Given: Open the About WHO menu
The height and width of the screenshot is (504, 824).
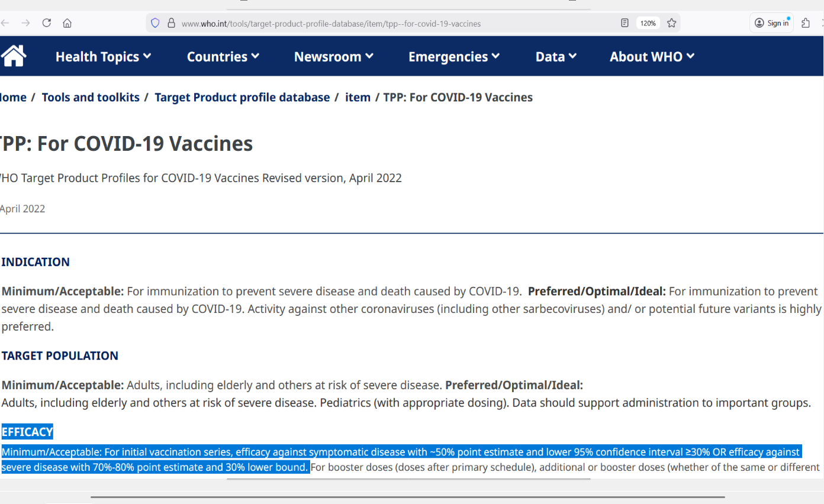Looking at the screenshot, I should [x=652, y=57].
